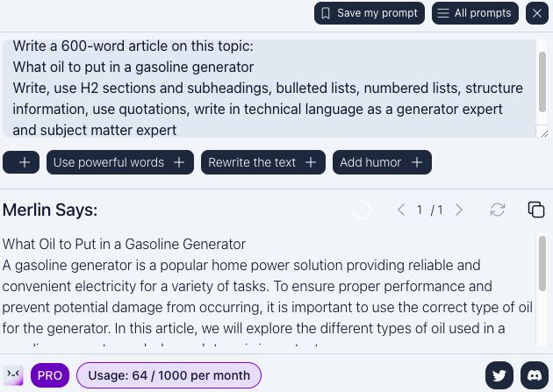The width and height of the screenshot is (553, 392).
Task: Click inside the prompt text box
Action: tap(263, 88)
